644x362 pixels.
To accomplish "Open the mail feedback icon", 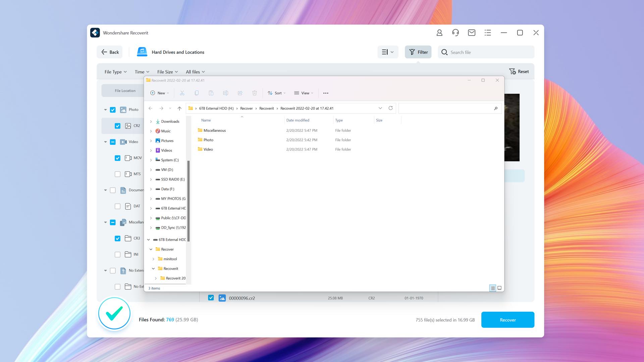I will click(x=472, y=33).
